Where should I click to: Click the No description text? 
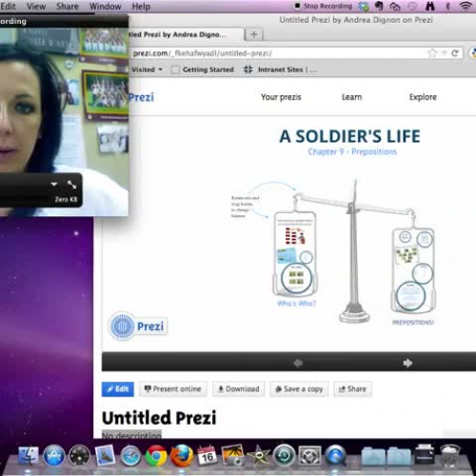[x=131, y=435]
